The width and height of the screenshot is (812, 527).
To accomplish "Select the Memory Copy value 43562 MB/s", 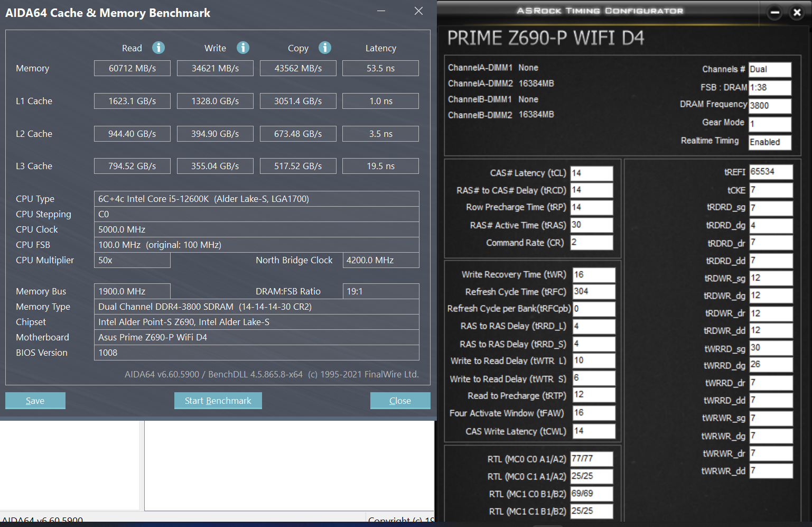I will 298,68.
